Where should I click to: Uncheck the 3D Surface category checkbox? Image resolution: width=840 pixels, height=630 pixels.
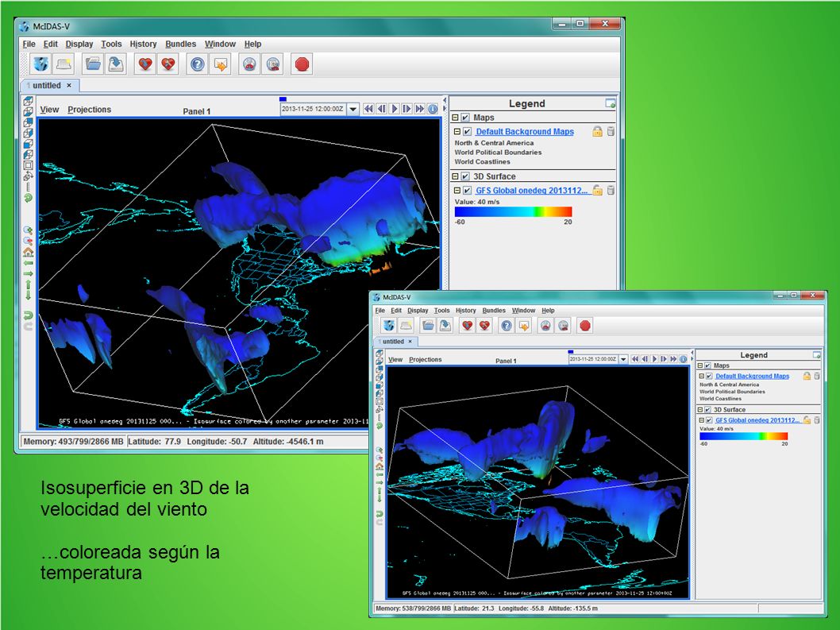coord(465,176)
